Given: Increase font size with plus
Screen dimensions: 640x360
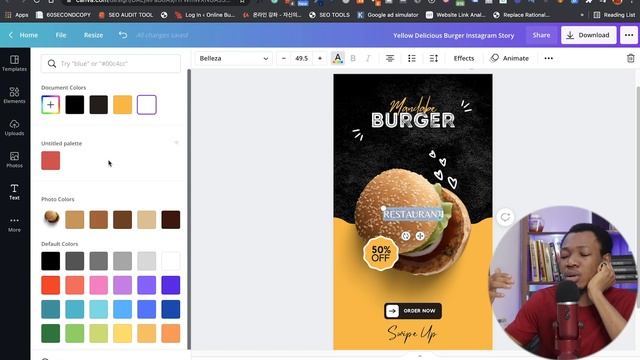Looking at the screenshot, I should [x=320, y=58].
